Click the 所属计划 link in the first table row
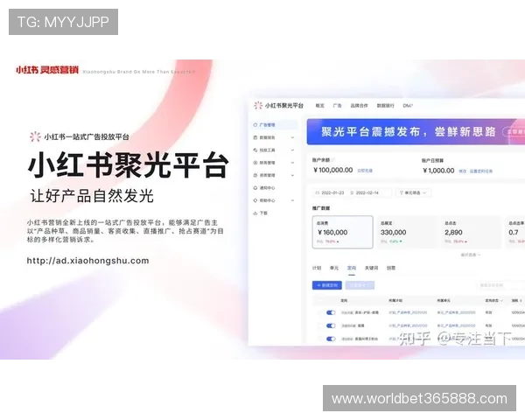 pyautogui.click(x=408, y=312)
